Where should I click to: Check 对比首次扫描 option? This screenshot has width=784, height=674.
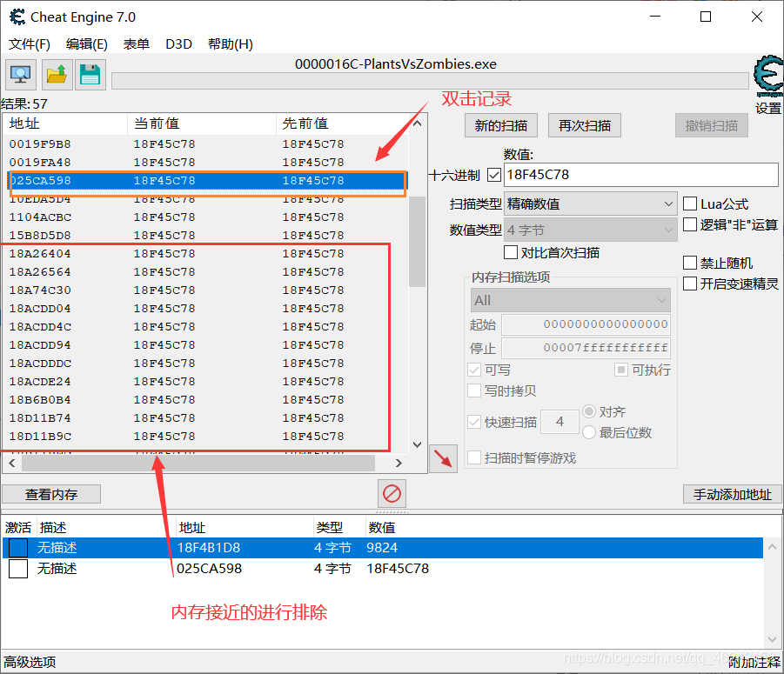pyautogui.click(x=511, y=252)
